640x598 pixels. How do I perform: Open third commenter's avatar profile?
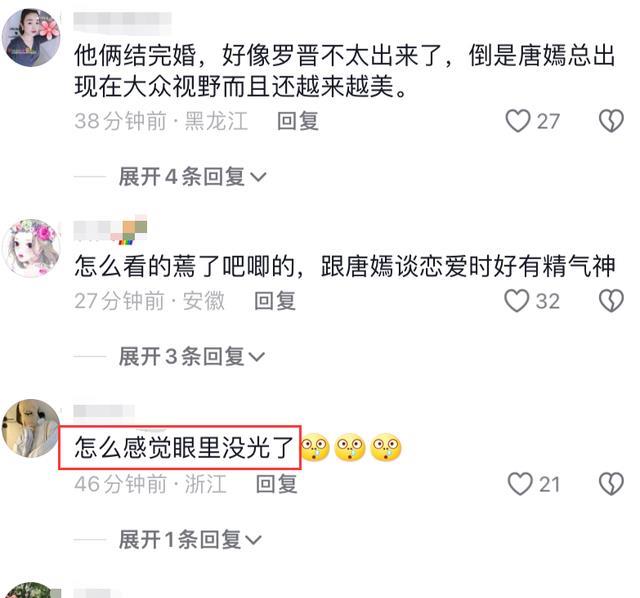31,428
